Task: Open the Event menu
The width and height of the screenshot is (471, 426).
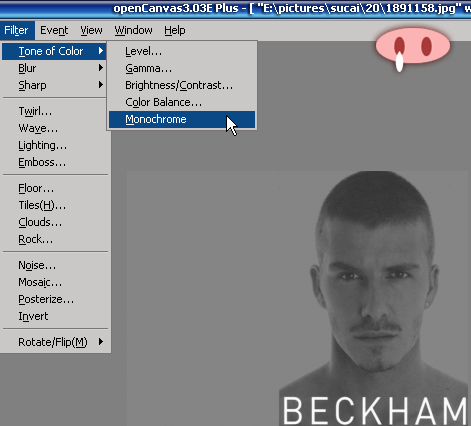Action: coord(54,30)
